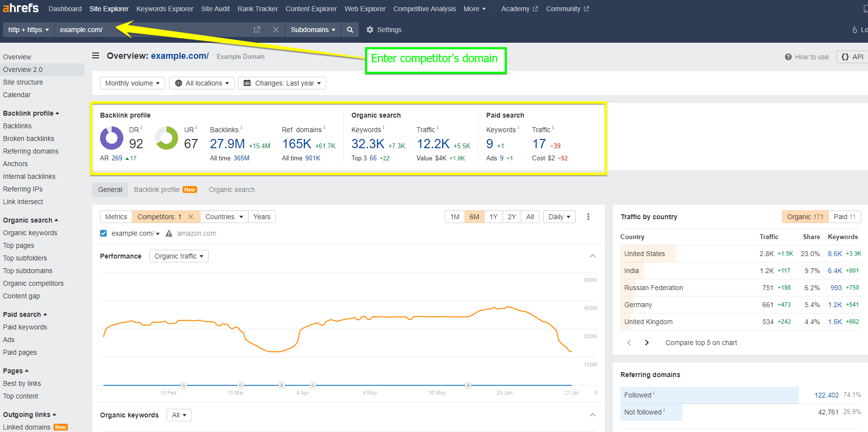The width and height of the screenshot is (868, 432).
Task: Click the UR donut chart
Action: coord(167,138)
